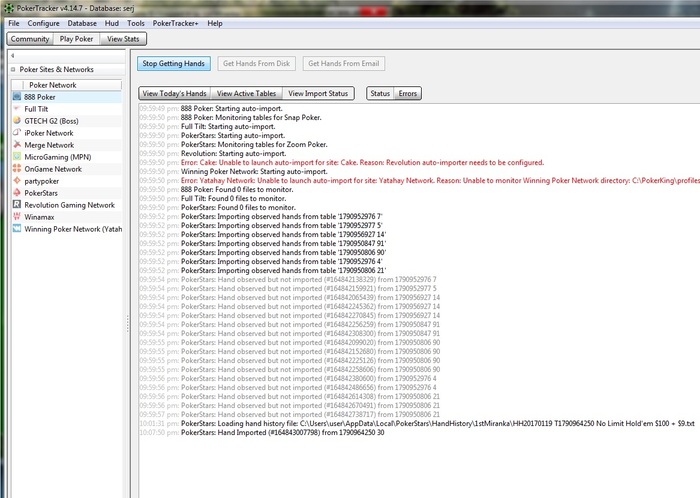Open the File menu
700x498 pixels.
pyautogui.click(x=14, y=23)
